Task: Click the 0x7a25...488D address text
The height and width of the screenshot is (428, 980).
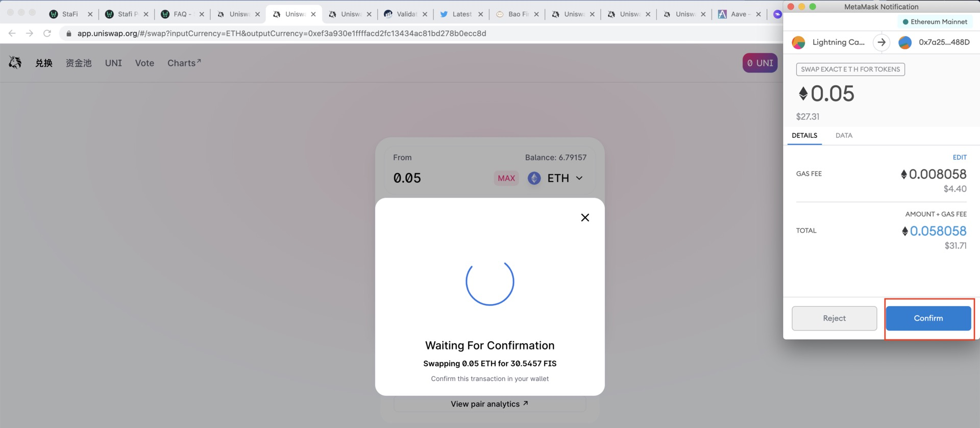Action: coord(944,42)
